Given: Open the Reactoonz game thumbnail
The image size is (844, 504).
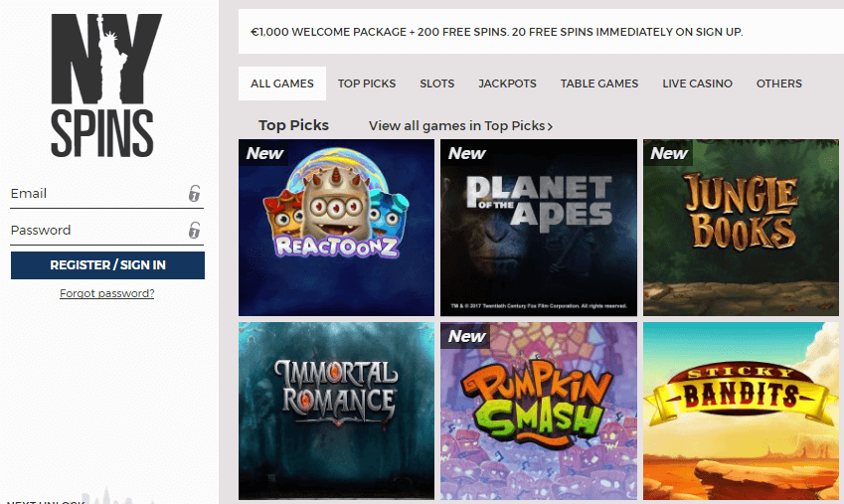Looking at the screenshot, I should [x=336, y=228].
